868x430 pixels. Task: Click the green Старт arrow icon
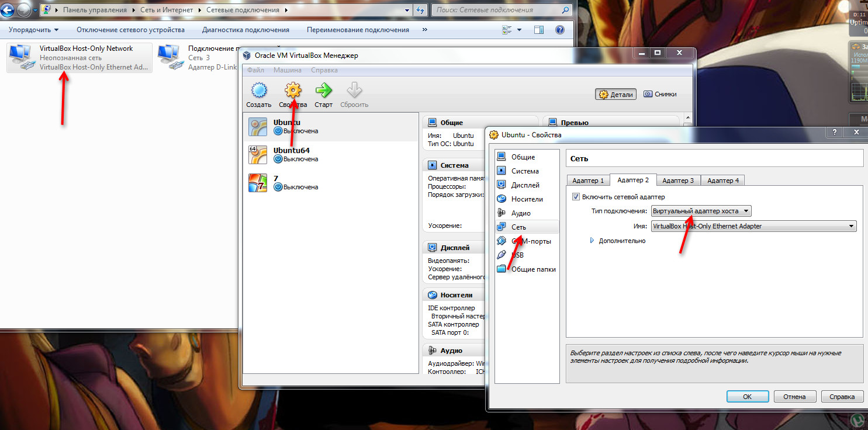323,90
